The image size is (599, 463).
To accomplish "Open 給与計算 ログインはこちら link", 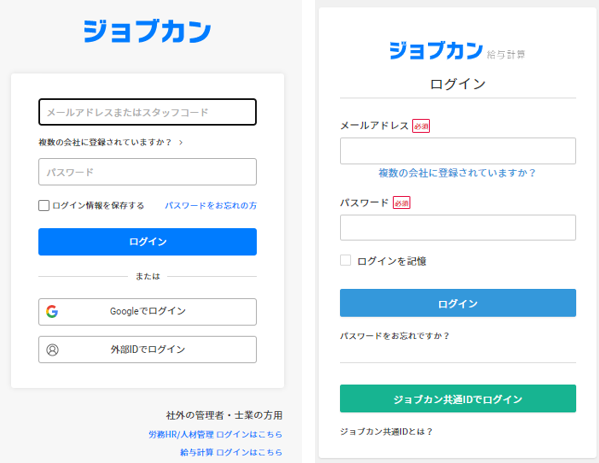I will tap(231, 452).
